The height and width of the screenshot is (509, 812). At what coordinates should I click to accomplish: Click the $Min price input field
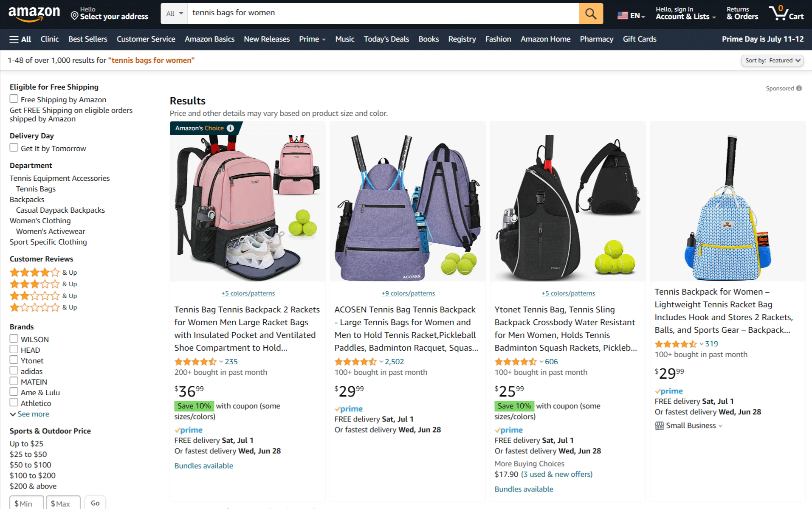[x=27, y=503]
